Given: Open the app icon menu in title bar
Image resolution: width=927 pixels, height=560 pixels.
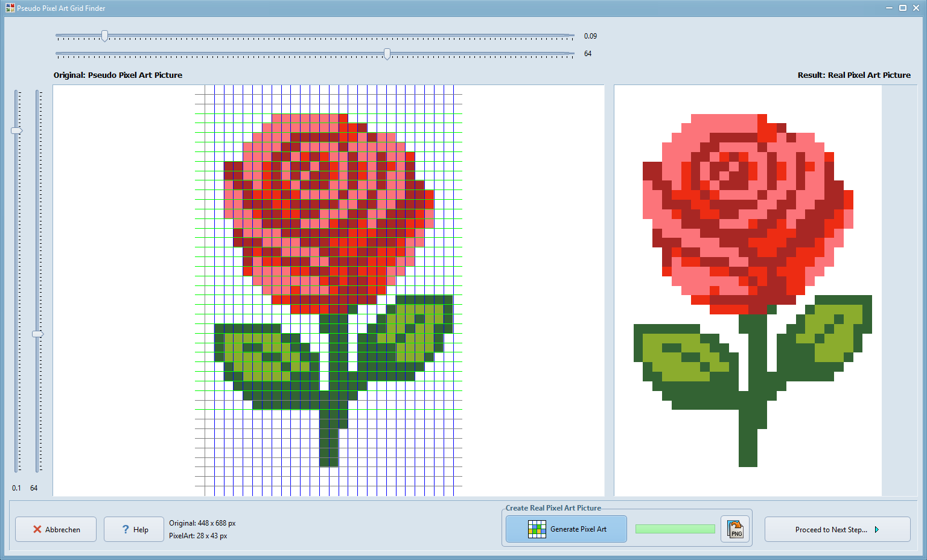Looking at the screenshot, I should pos(10,8).
